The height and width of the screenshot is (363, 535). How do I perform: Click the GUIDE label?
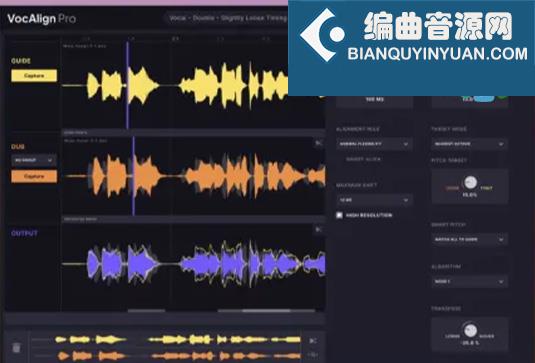coord(21,61)
